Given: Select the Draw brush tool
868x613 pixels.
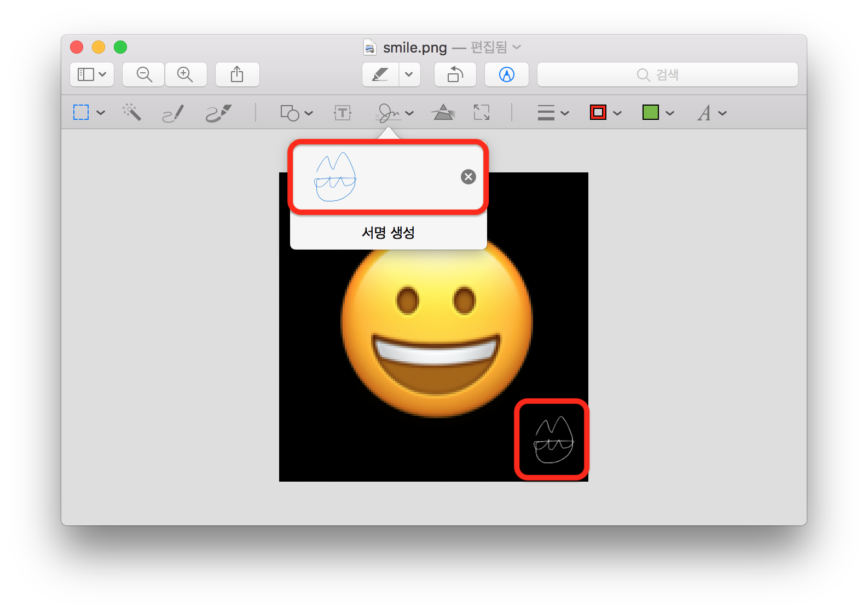Looking at the screenshot, I should (219, 113).
